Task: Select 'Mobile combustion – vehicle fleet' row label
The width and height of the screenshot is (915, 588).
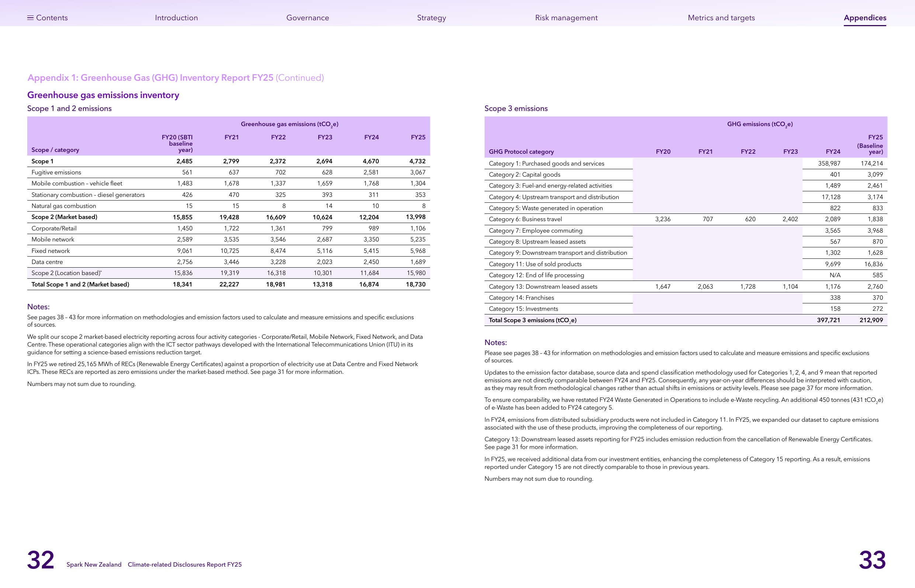Action: (x=77, y=184)
